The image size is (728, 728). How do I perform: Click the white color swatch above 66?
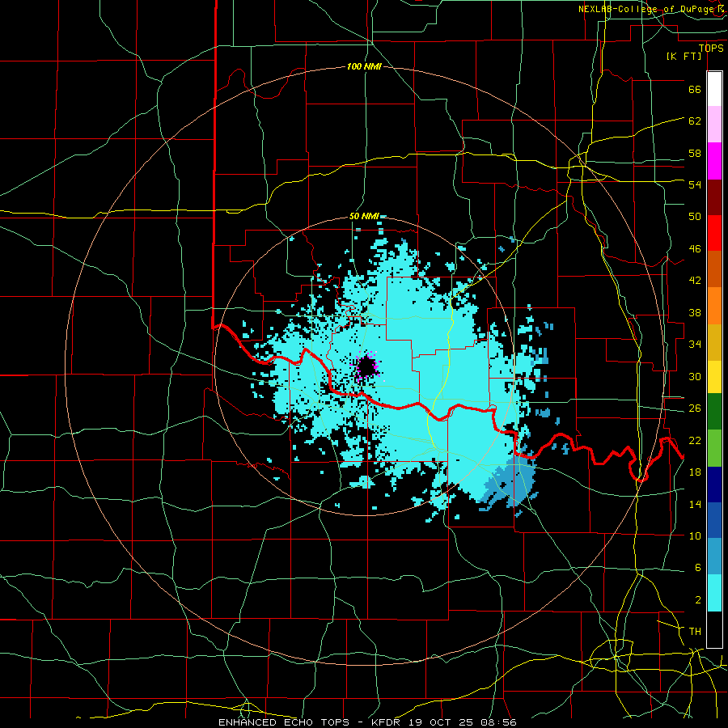714,89
